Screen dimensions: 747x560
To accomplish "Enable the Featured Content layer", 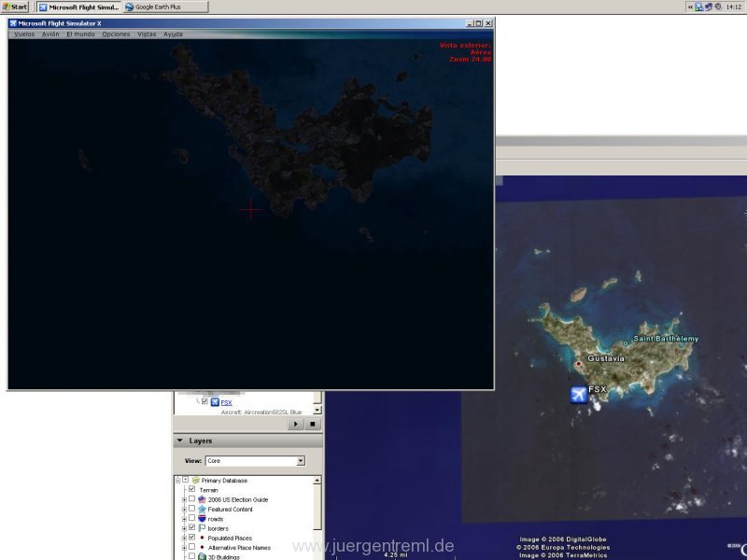I will pos(191,508).
